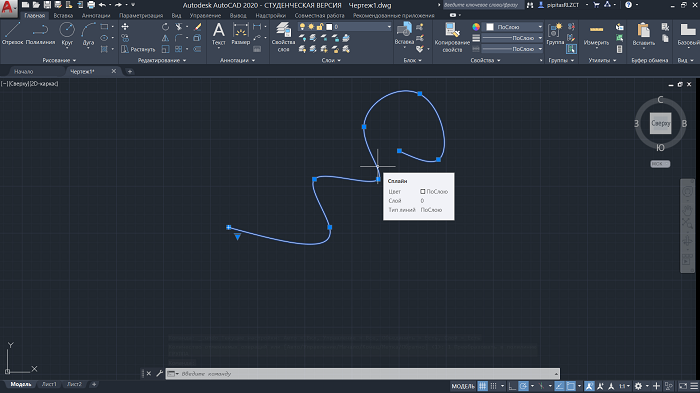The height and width of the screenshot is (393, 700).
Task: Select the Полилиния polyline tool
Action: (40, 33)
